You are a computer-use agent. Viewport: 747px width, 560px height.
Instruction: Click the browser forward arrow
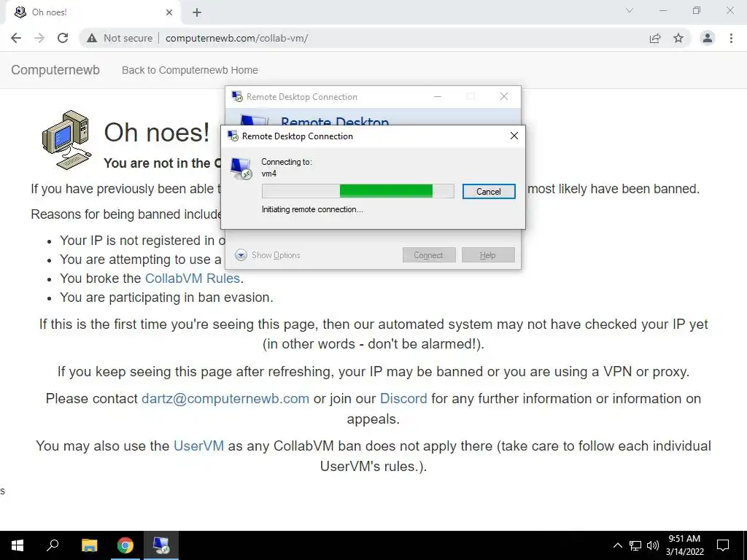[x=39, y=38]
